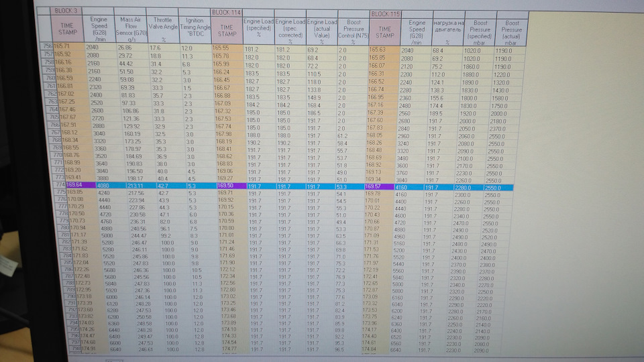Click boost actual value 1220.0
This screenshot has width=644, height=362.
coord(502,74)
